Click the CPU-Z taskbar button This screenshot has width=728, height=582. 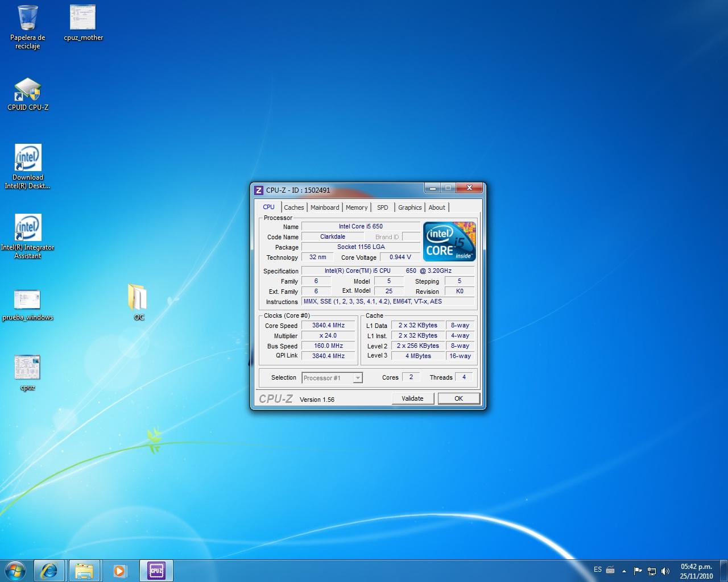(156, 571)
